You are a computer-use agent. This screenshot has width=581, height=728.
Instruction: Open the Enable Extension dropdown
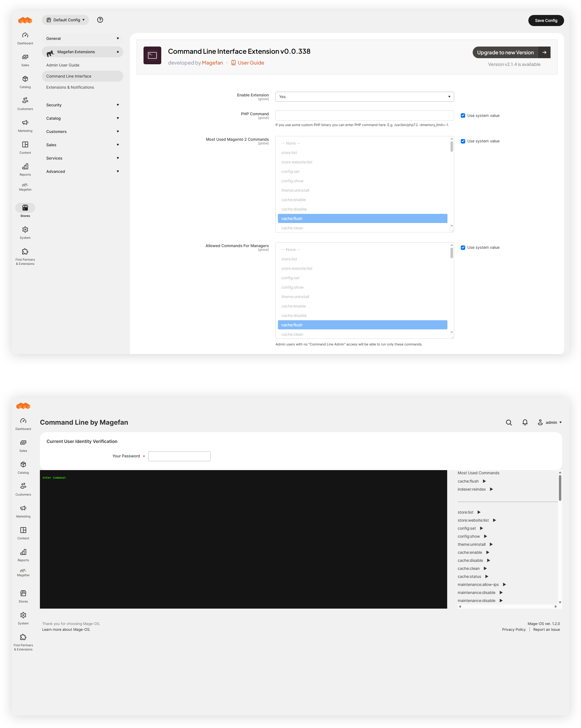click(364, 97)
